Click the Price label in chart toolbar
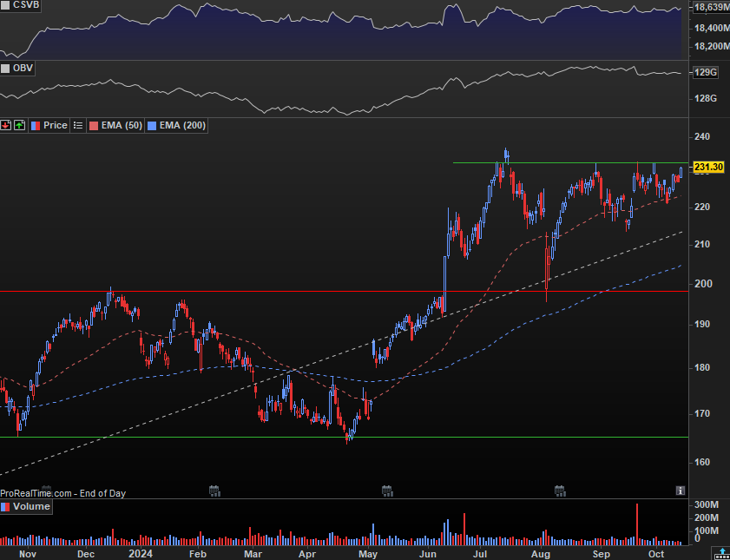 coord(56,126)
